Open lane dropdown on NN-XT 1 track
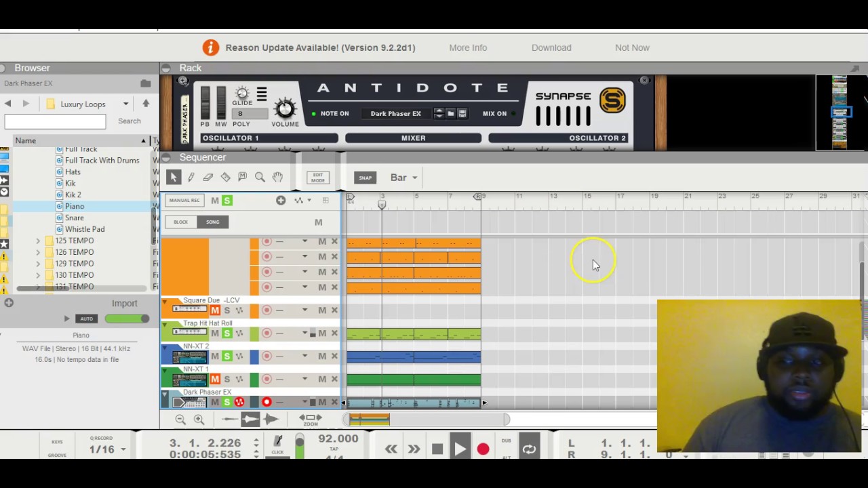Viewport: 868px width, 488px height. [x=304, y=379]
